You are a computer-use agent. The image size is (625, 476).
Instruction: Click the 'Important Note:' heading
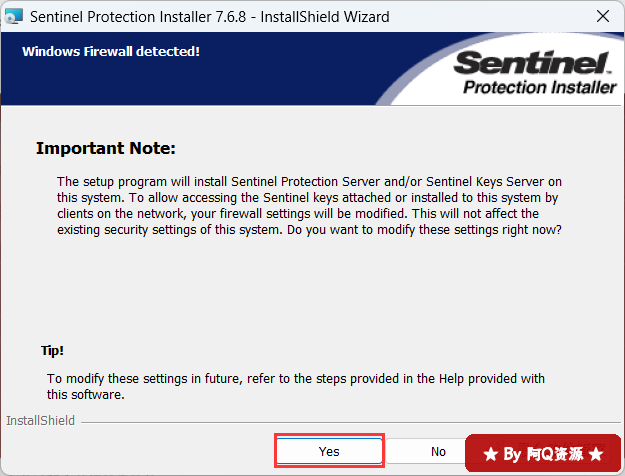point(105,148)
